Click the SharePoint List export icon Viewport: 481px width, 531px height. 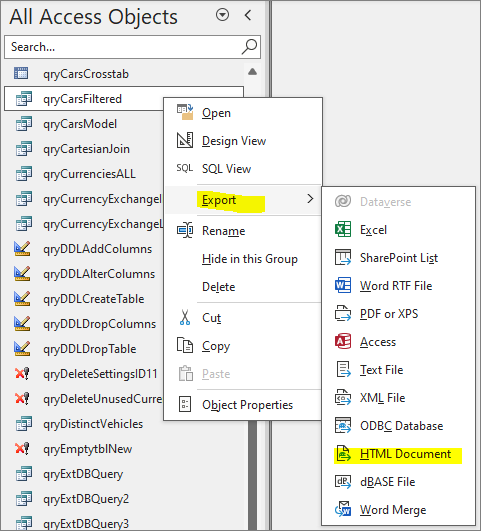pyautogui.click(x=343, y=257)
